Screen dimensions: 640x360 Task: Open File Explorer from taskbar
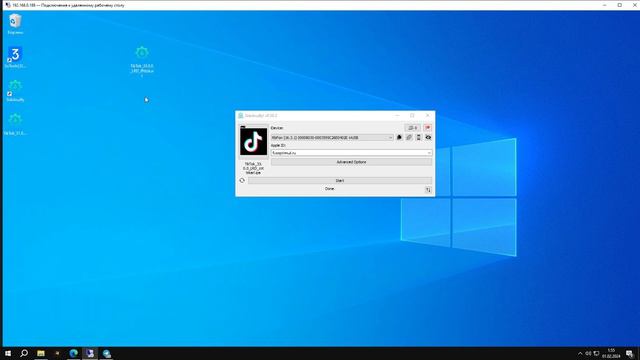pos(41,353)
